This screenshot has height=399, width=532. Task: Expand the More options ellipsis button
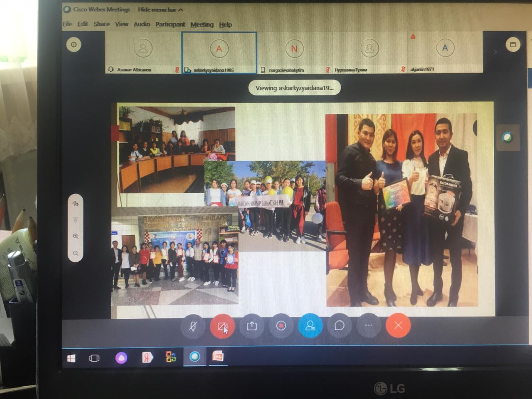click(369, 325)
